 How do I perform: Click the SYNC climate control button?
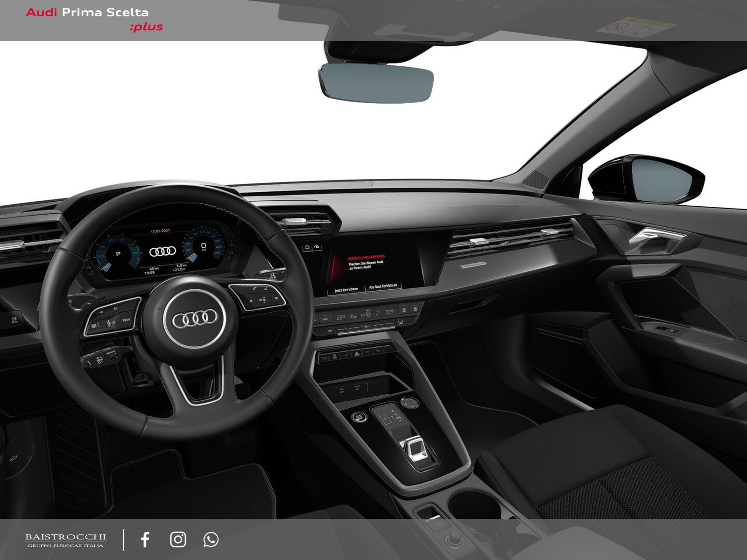tap(325, 319)
